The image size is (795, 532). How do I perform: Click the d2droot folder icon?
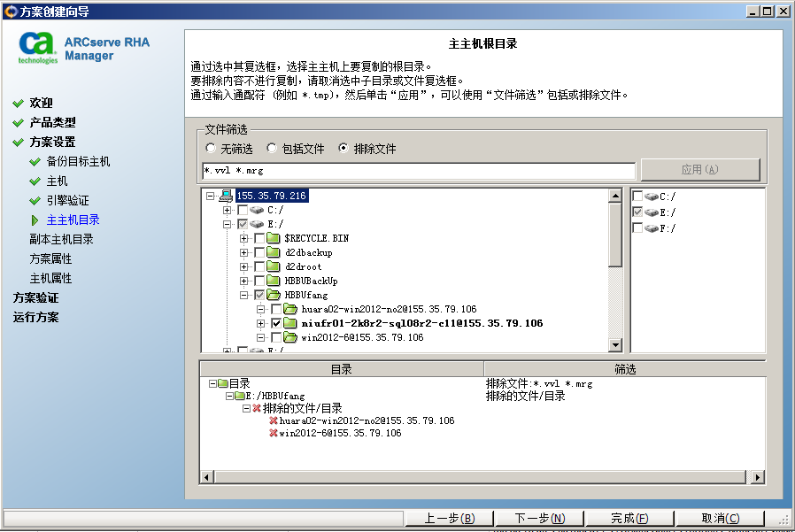pos(274,266)
